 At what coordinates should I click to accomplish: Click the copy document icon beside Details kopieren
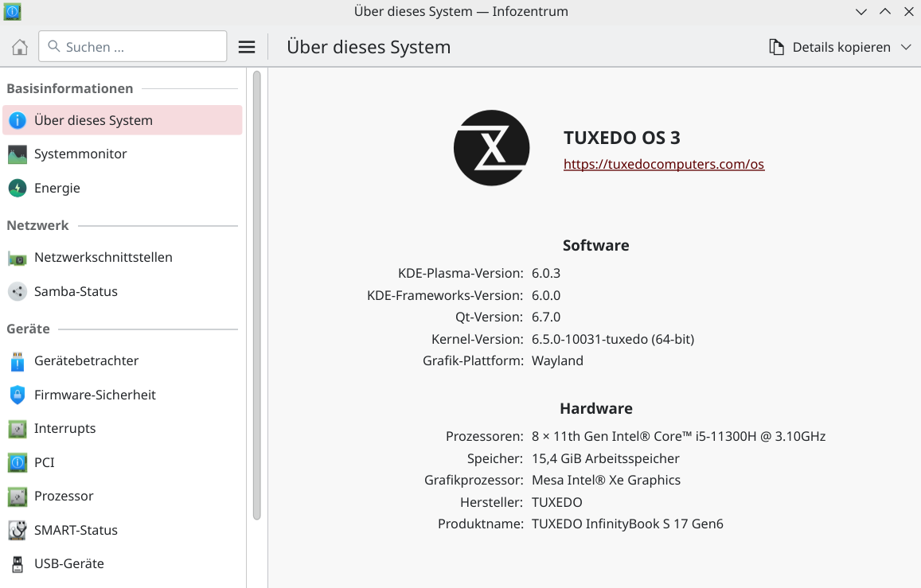click(776, 47)
